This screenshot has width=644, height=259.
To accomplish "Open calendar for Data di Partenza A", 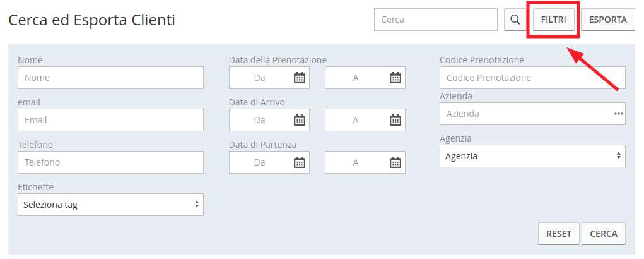I will [x=395, y=162].
